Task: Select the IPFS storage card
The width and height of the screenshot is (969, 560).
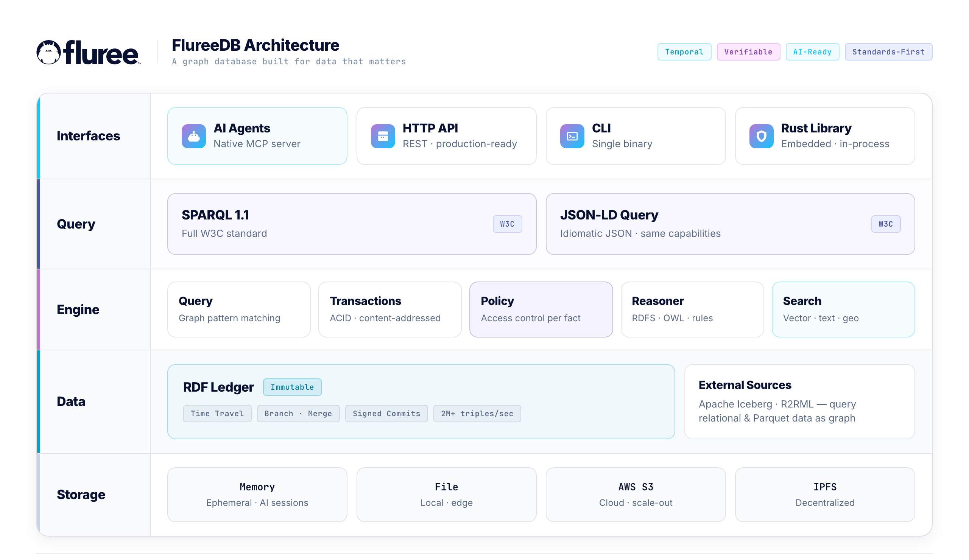Action: coord(825,495)
